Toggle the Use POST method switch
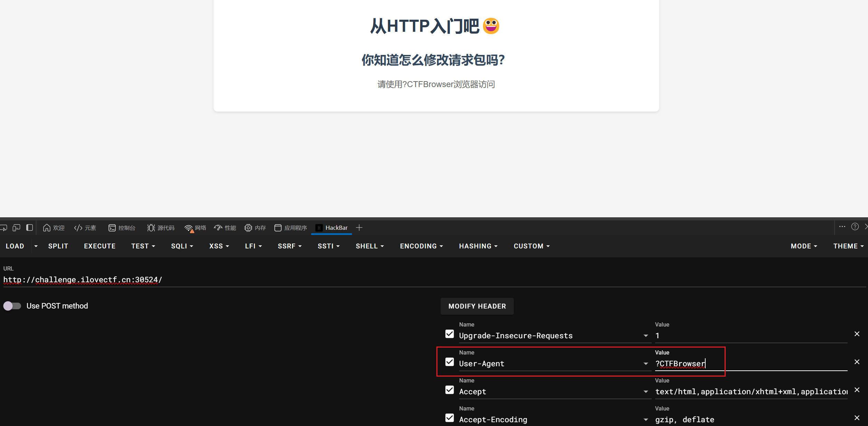 12,306
